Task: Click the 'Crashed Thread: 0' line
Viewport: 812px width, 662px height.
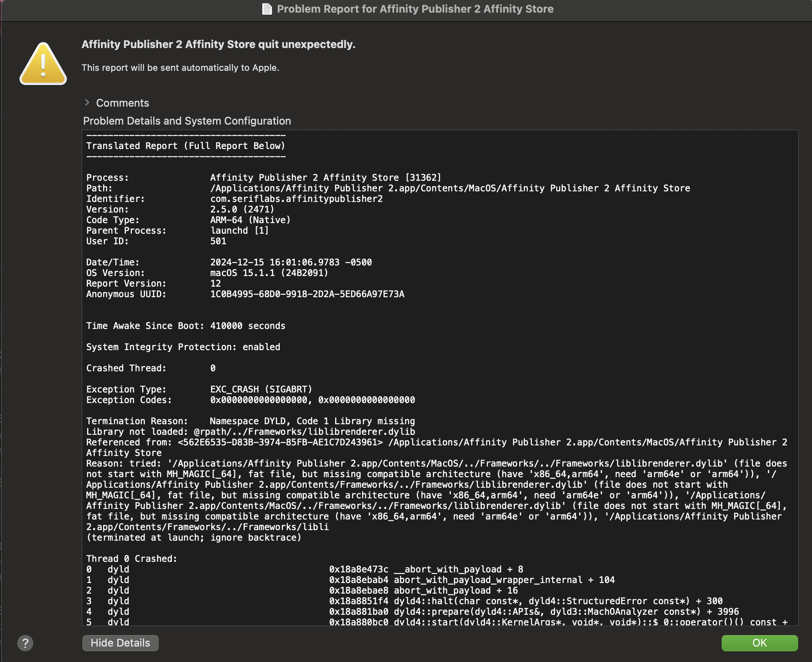Action: (x=151, y=368)
